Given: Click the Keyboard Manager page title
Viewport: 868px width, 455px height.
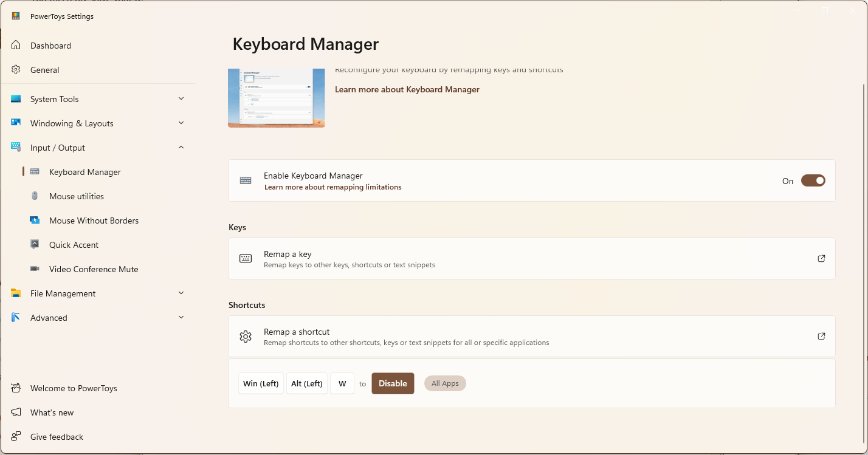Looking at the screenshot, I should pyautogui.click(x=306, y=44).
